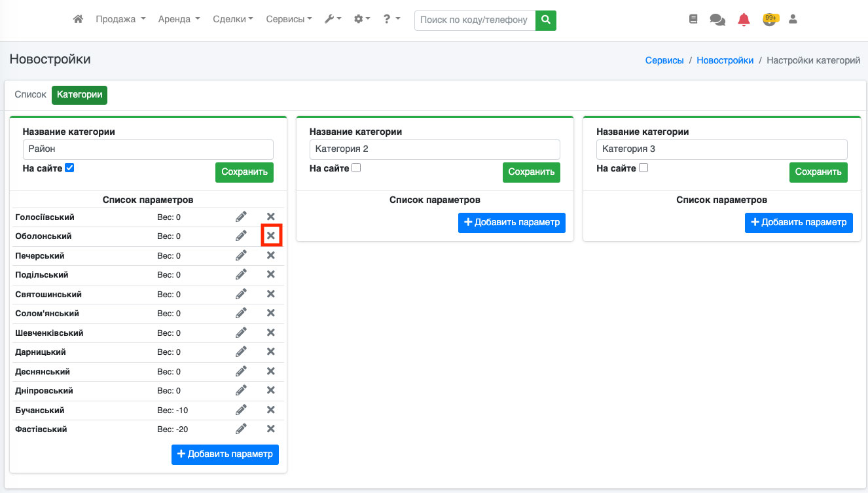Edit the Голосіївський parameter with pencil icon

pyautogui.click(x=241, y=217)
